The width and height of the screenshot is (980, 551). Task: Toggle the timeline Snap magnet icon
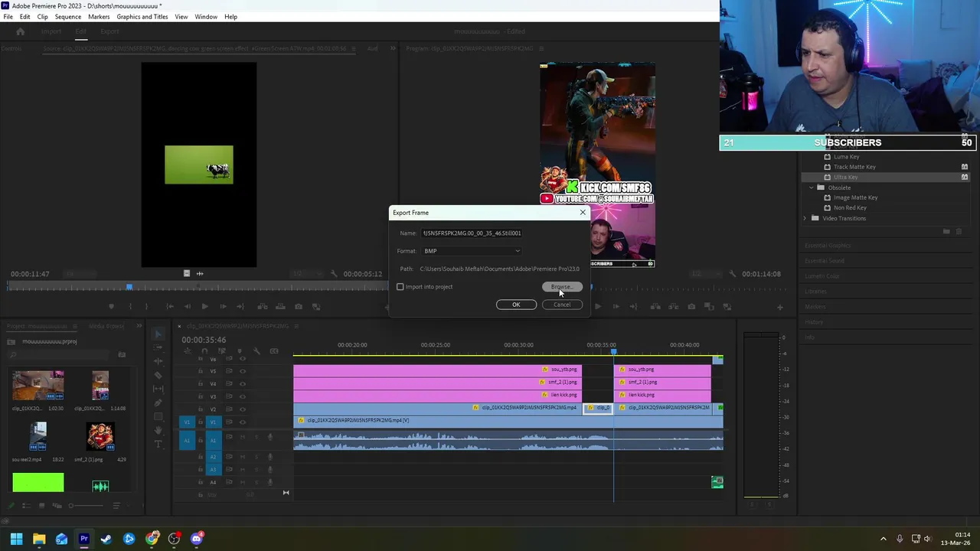point(204,351)
